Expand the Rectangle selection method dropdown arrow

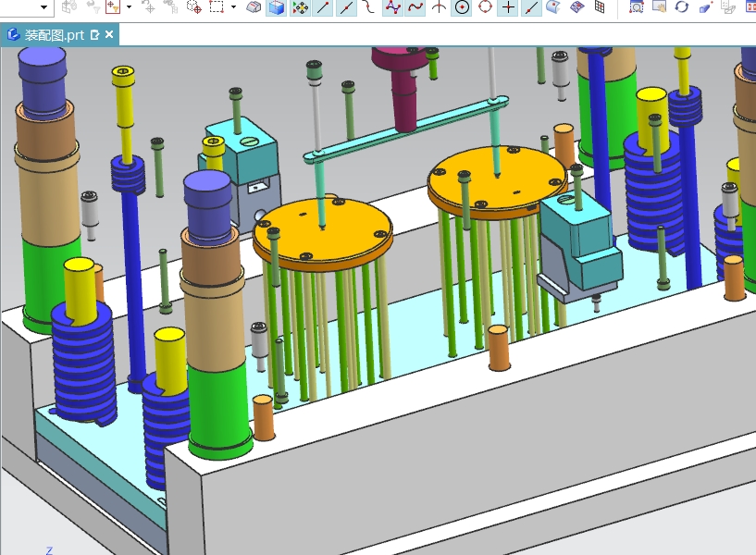point(233,6)
